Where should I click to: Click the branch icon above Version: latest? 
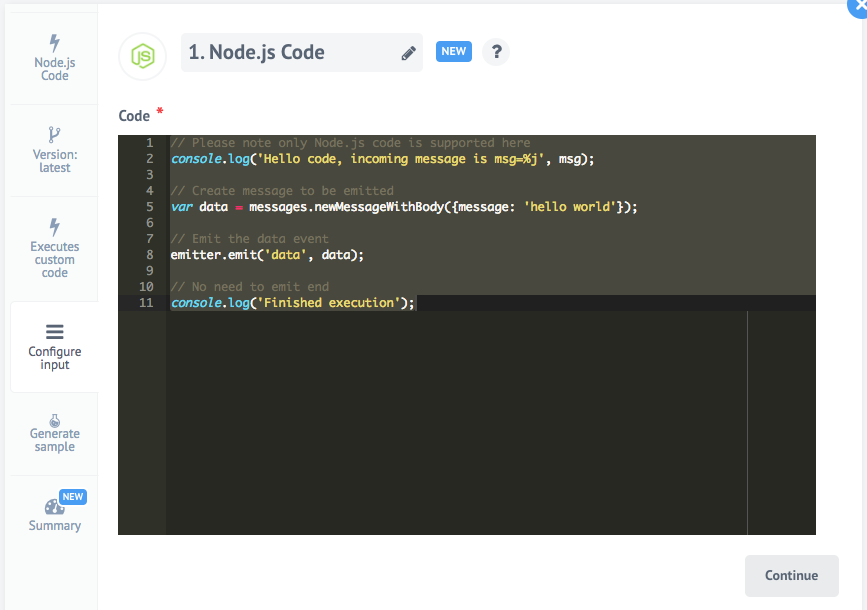(x=54, y=134)
